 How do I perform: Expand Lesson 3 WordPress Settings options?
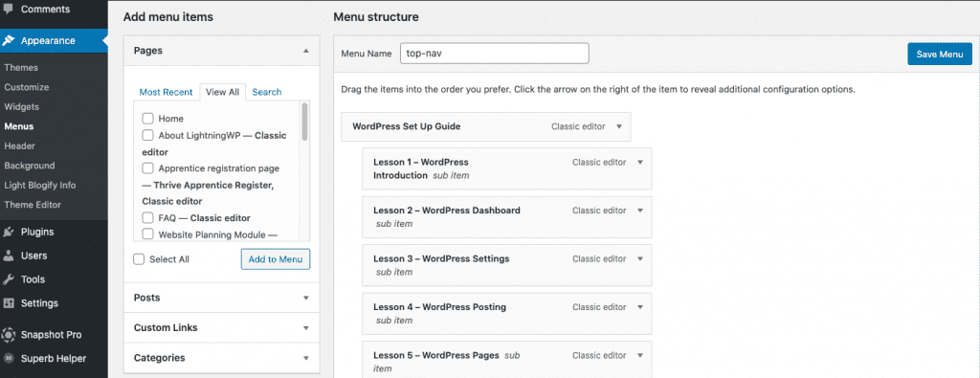639,258
